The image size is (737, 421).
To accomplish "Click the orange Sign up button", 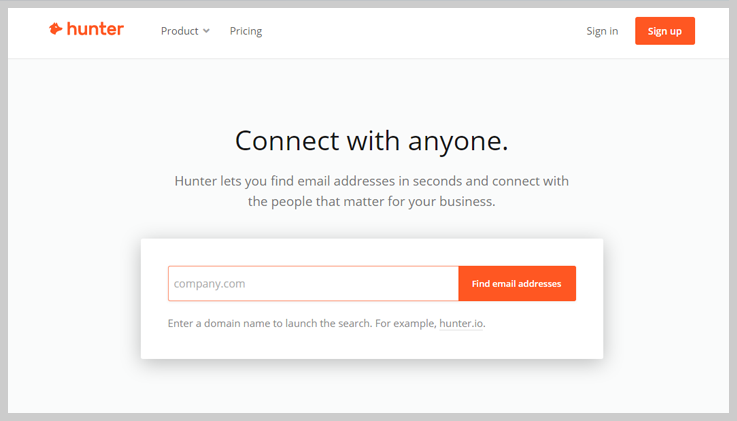I will click(665, 31).
